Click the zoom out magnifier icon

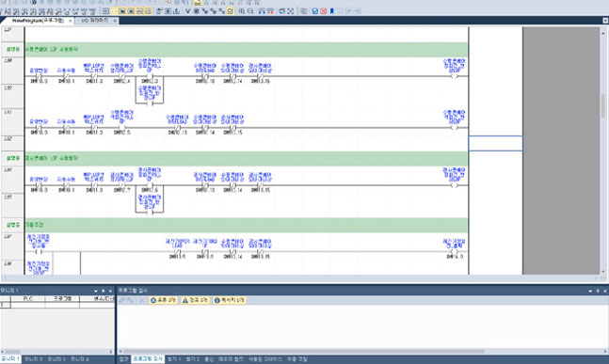pyautogui.click(x=250, y=11)
